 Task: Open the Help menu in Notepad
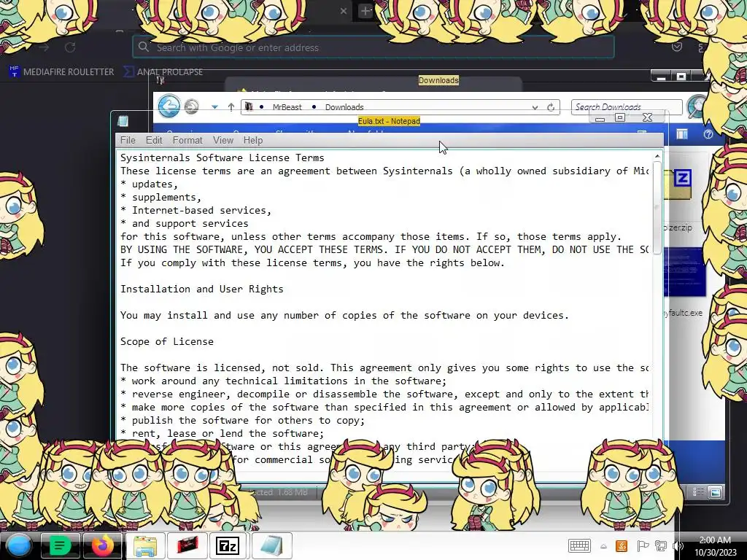pos(253,140)
